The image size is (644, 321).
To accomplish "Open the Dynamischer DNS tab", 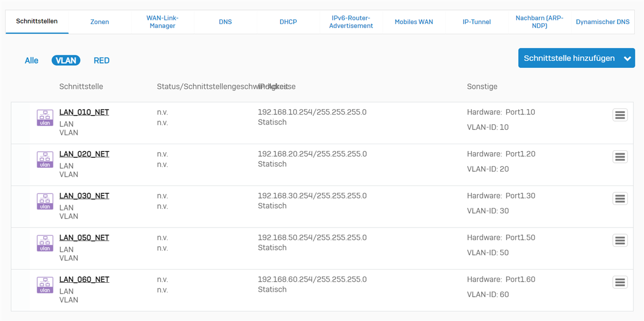I will [x=602, y=22].
